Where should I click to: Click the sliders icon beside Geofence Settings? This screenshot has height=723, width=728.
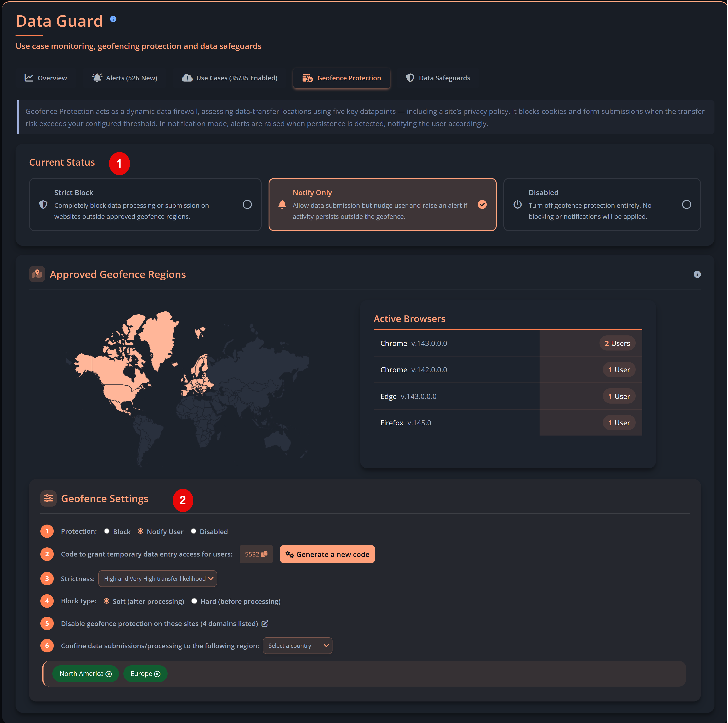pyautogui.click(x=48, y=498)
